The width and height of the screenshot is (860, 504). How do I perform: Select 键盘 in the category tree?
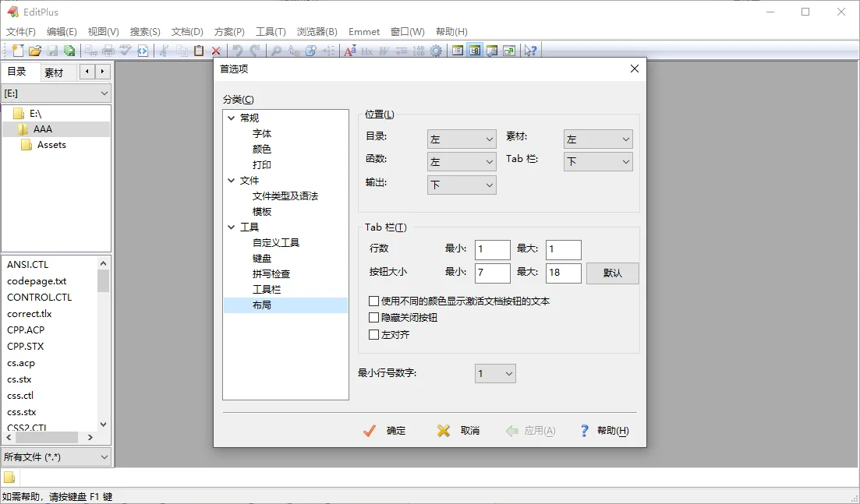pos(262,258)
